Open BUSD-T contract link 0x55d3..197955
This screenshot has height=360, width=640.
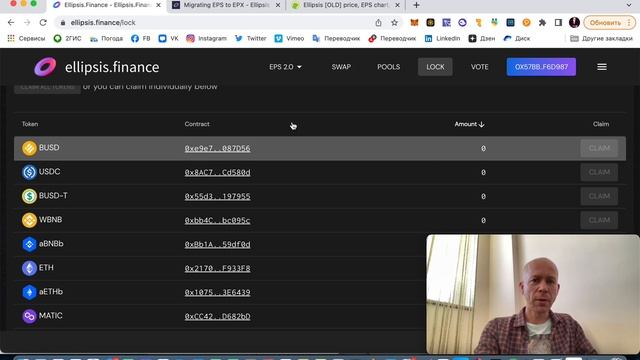point(217,196)
